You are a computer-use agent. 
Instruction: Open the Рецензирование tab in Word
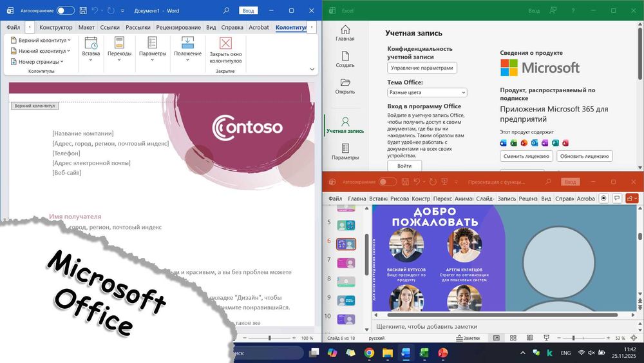coord(178,27)
